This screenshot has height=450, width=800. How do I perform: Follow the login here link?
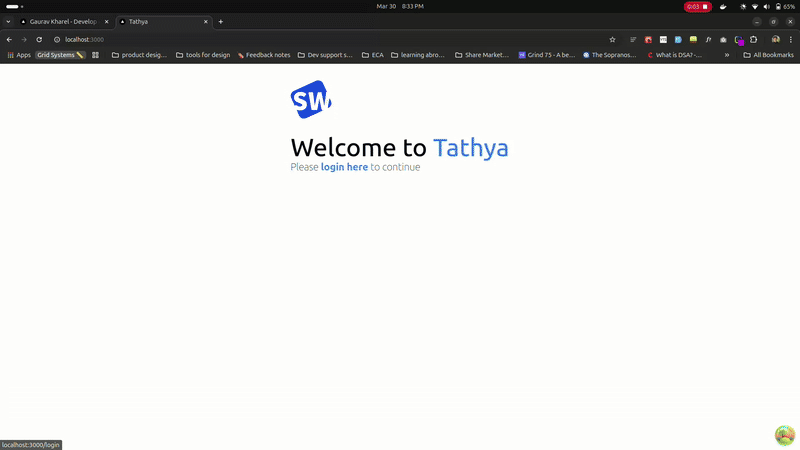[x=344, y=167]
